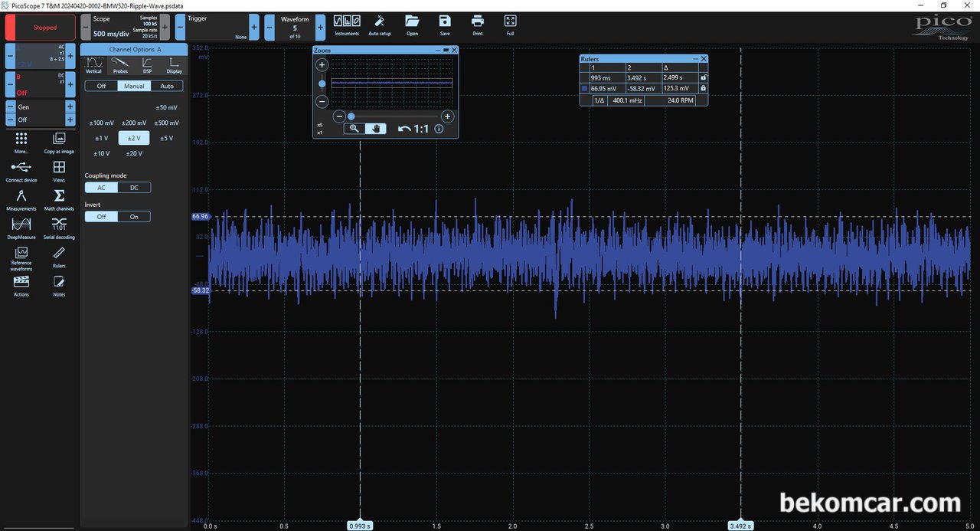Set vertical range mode to Off

[101, 86]
